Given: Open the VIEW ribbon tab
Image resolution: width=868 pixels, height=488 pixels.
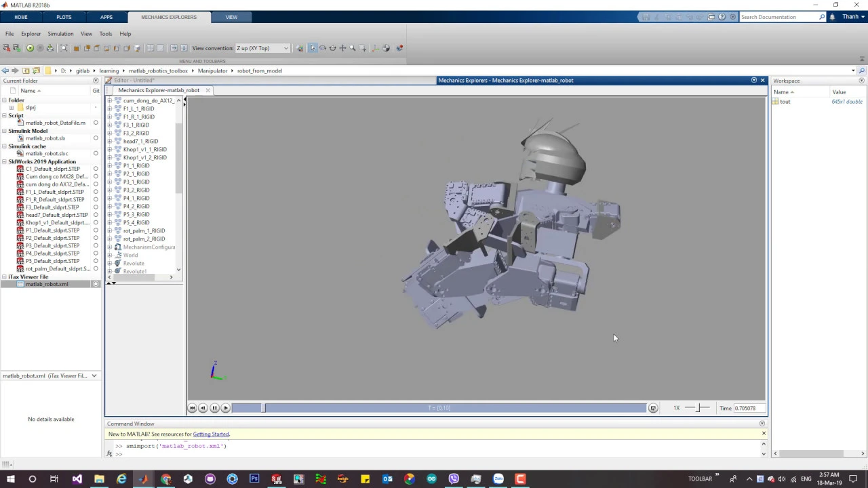Looking at the screenshot, I should pos(231,17).
